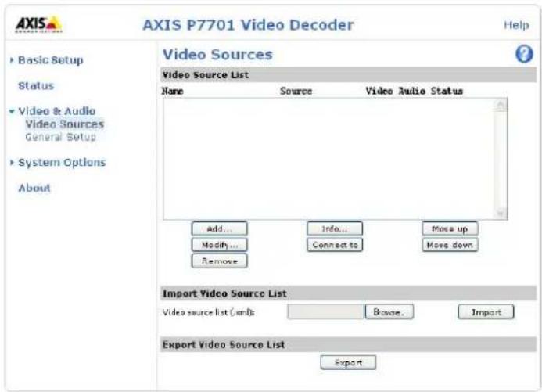Open General Setup submenu item

(x=60, y=137)
